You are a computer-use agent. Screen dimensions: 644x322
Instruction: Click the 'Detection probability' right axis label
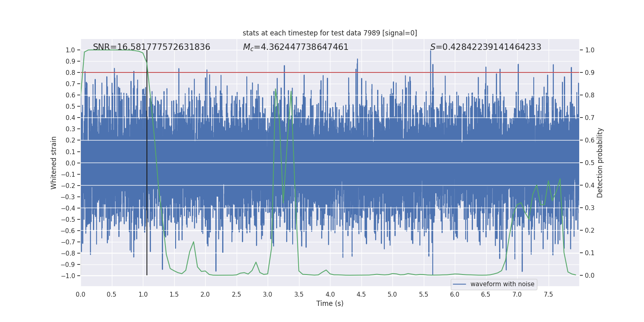(600, 163)
